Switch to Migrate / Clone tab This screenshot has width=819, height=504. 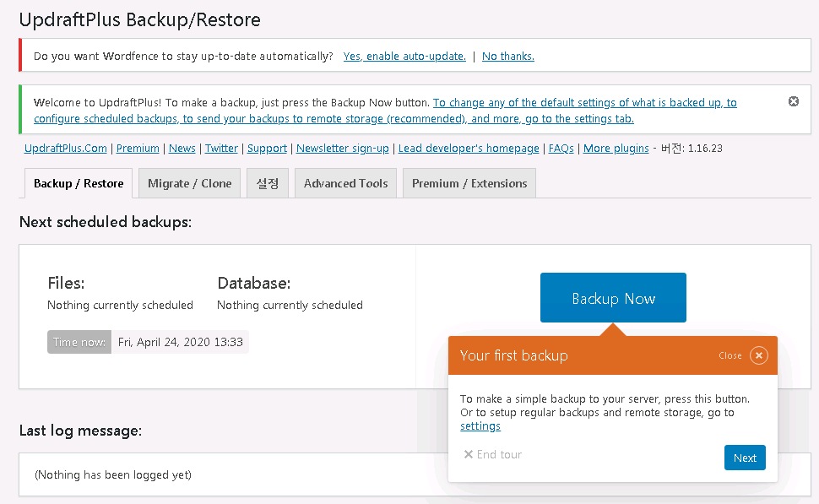[x=189, y=183]
